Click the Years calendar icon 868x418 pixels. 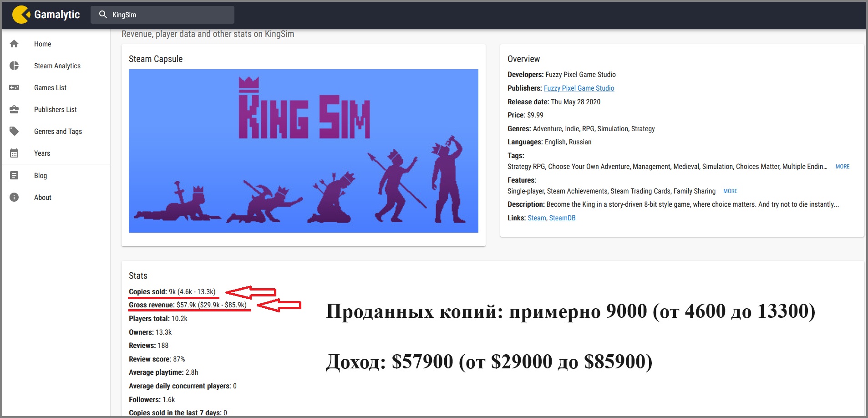(14, 153)
